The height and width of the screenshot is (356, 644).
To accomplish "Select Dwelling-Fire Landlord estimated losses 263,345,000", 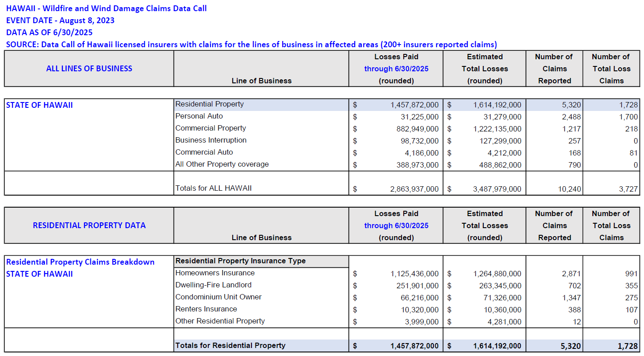I will coord(500,286).
